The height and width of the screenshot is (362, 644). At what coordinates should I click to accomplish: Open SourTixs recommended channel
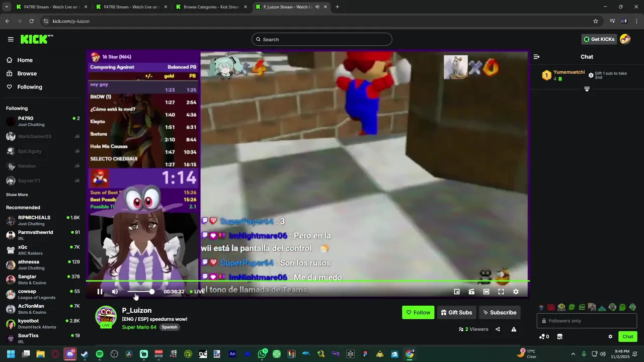coord(43,338)
